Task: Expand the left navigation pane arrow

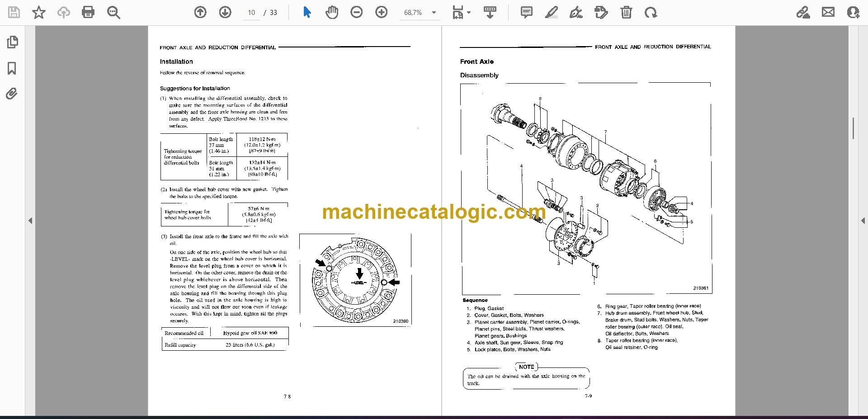Action: pyautogui.click(x=30, y=221)
